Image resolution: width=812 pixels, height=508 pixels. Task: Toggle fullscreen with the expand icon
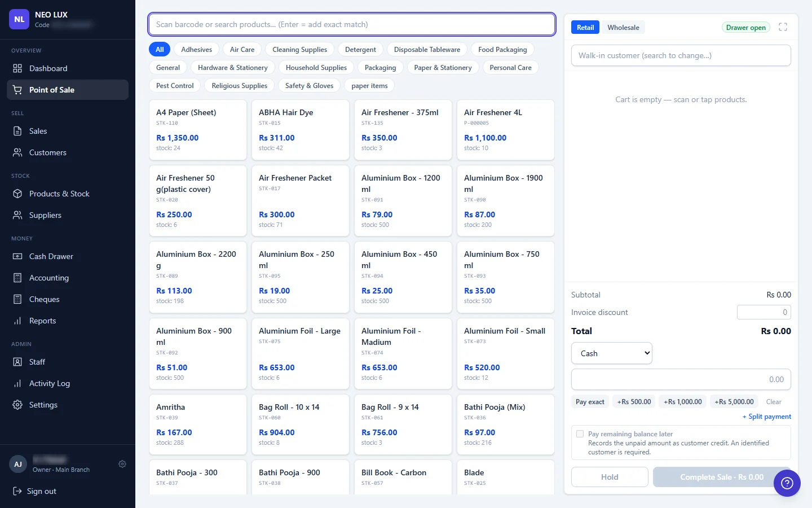[x=783, y=27]
